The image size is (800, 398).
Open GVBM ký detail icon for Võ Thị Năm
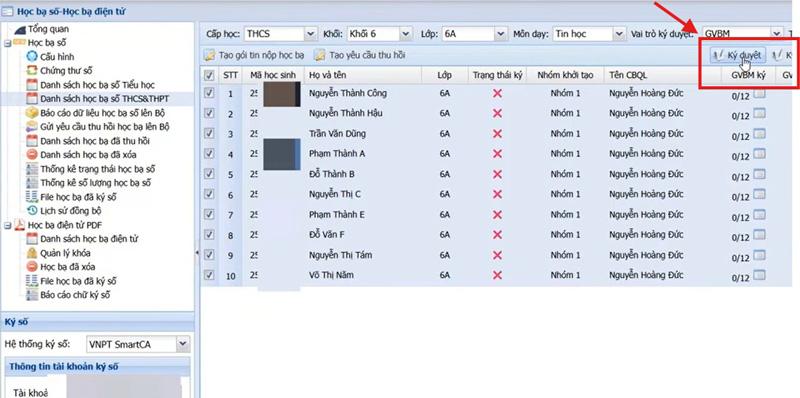pyautogui.click(x=759, y=276)
